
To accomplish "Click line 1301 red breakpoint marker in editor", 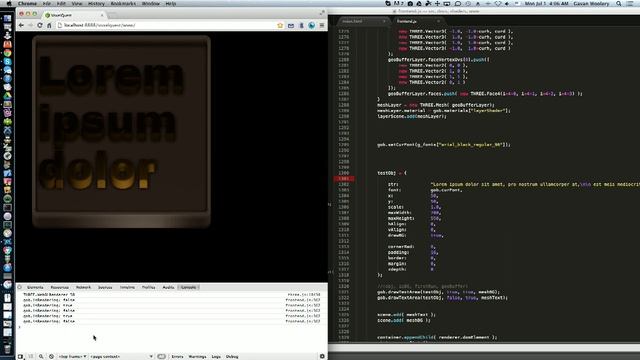I will click(344, 178).
